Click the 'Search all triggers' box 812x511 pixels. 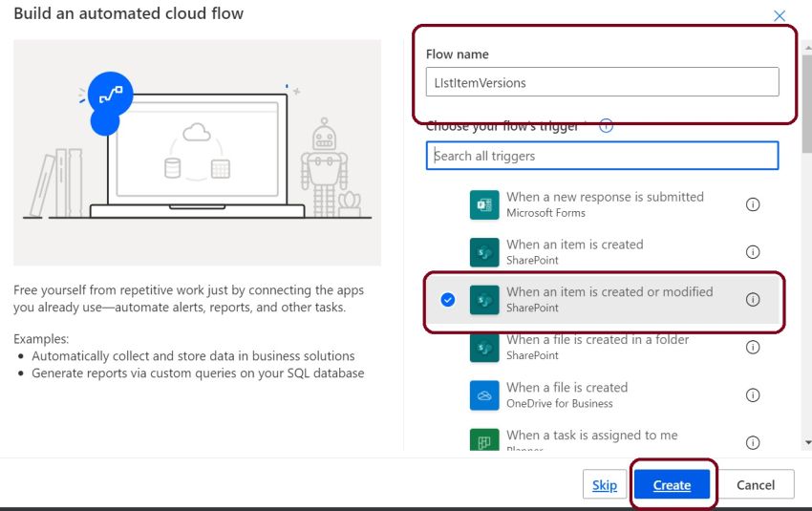click(602, 156)
